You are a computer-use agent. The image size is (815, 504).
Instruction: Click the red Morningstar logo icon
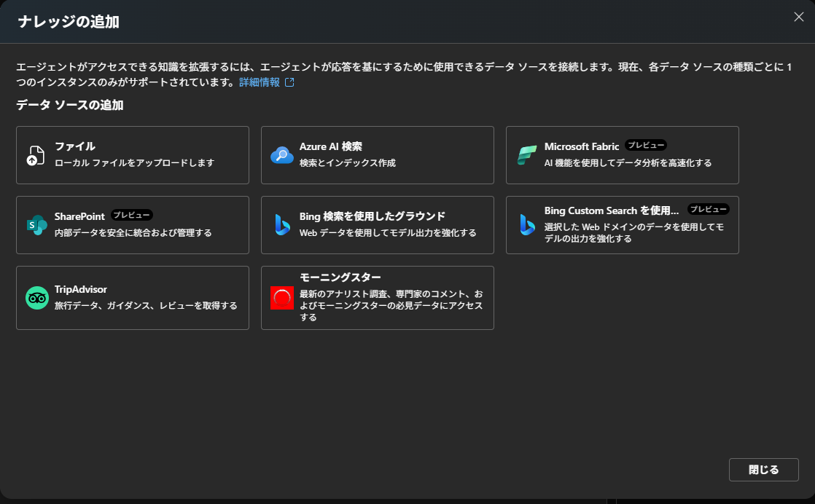click(281, 298)
